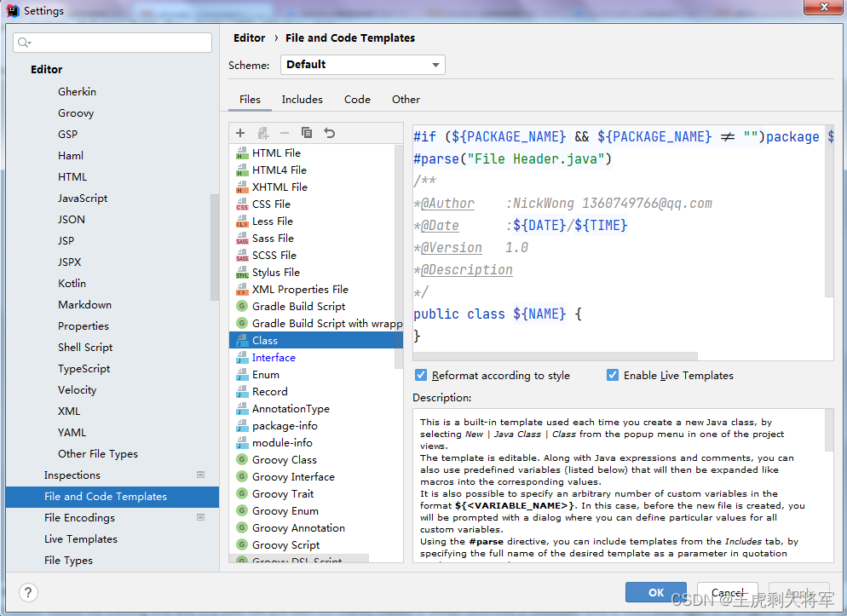The width and height of the screenshot is (847, 616).
Task: Click the search magnifier icon
Action: 24,42
